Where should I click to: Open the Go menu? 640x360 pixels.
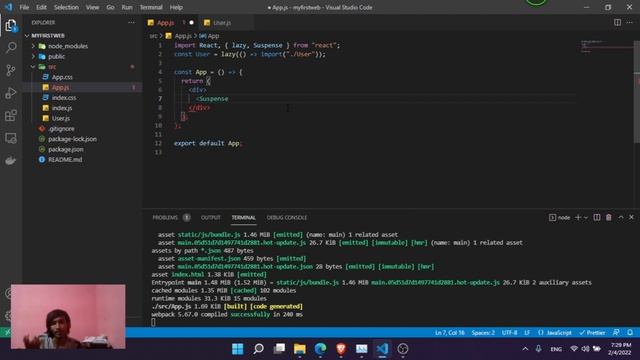click(110, 7)
